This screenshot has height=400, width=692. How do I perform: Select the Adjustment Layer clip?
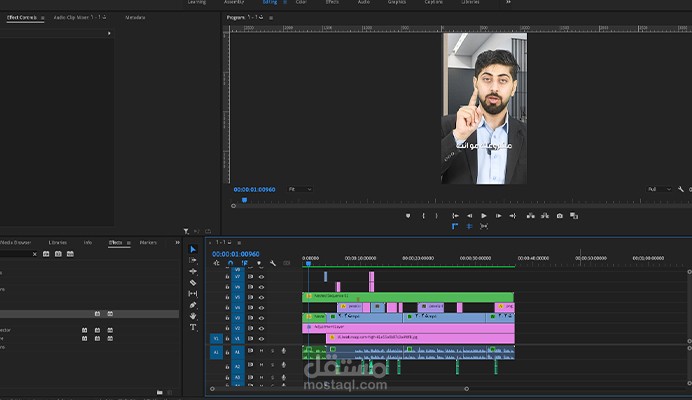408,328
